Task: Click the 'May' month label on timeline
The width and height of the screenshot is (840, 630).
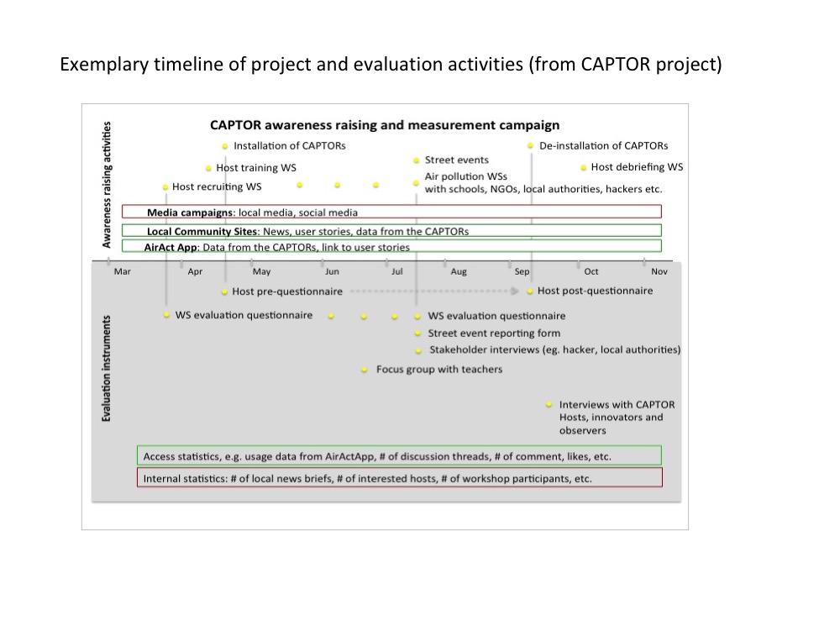Action: click(x=261, y=271)
